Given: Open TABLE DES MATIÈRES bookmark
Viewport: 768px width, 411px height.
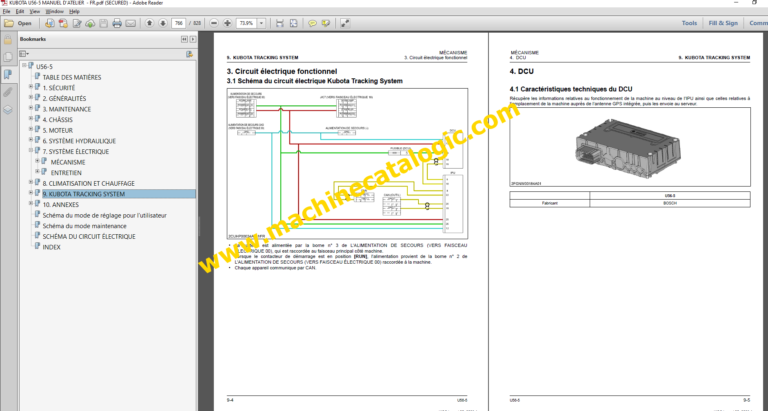Looking at the screenshot, I should click(72, 77).
